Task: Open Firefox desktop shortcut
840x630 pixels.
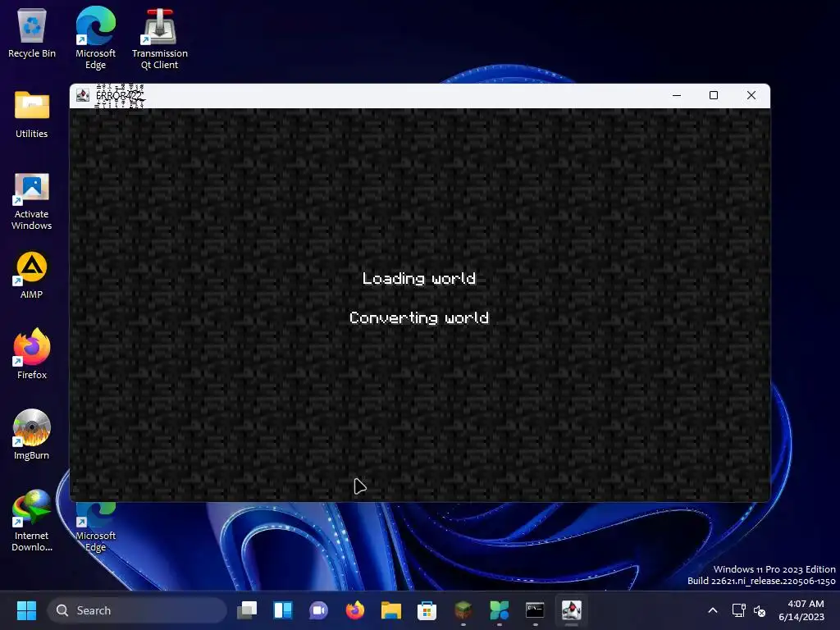Action: tap(32, 354)
